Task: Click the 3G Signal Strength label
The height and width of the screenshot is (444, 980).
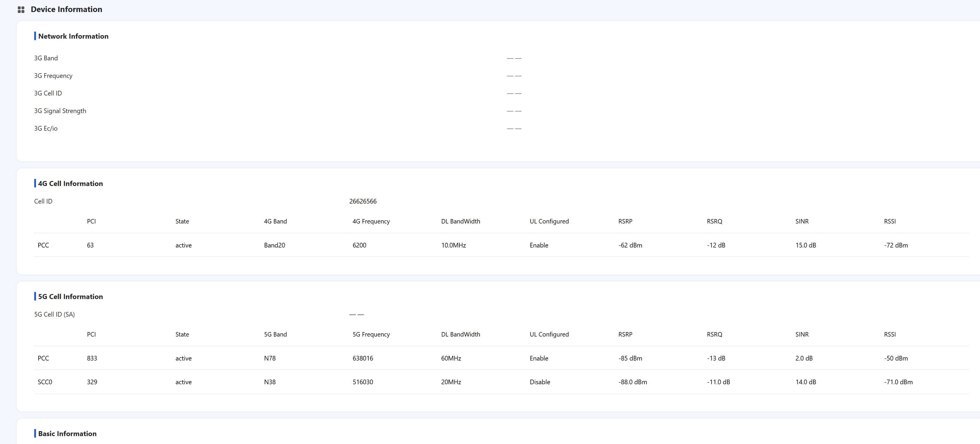Action: [60, 111]
